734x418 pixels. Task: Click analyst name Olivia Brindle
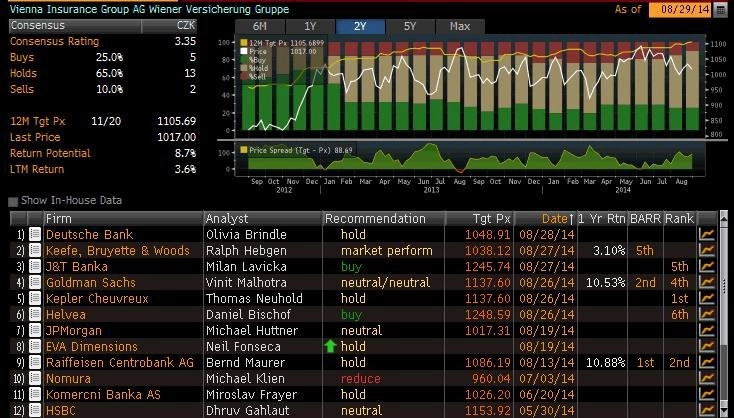pyautogui.click(x=246, y=235)
